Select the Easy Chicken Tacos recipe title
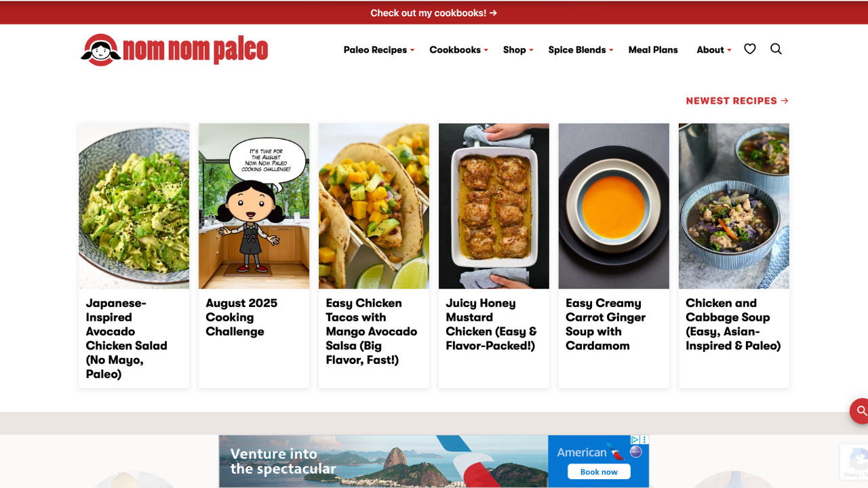Image resolution: width=868 pixels, height=488 pixels. pyautogui.click(x=371, y=331)
